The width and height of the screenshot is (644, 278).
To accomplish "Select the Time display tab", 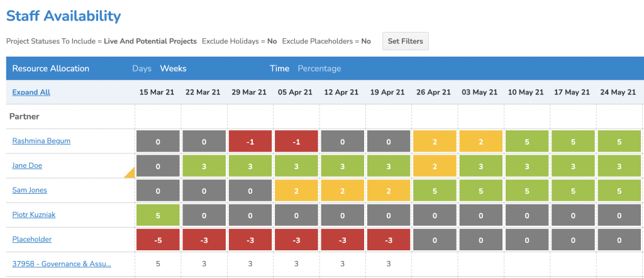I will 279,69.
